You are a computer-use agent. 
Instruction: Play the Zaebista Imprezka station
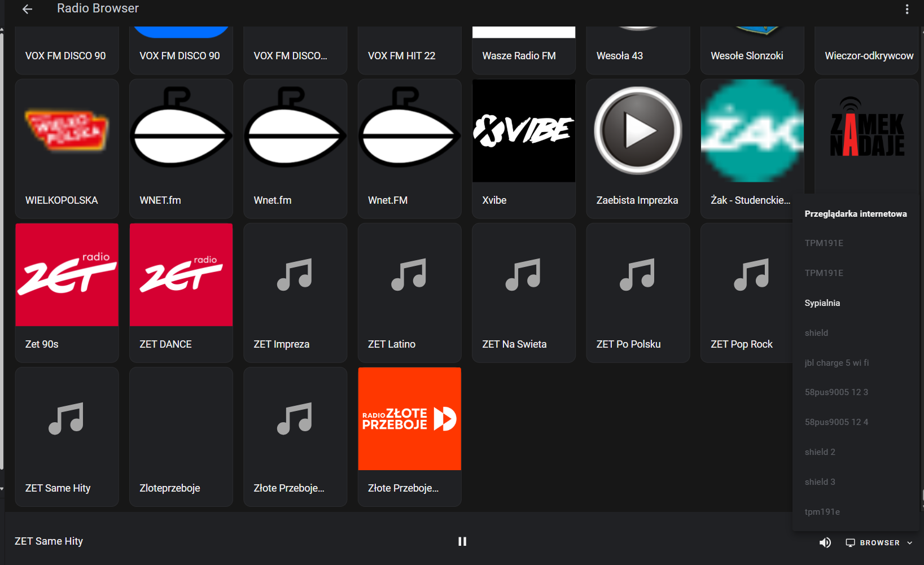[x=638, y=148]
